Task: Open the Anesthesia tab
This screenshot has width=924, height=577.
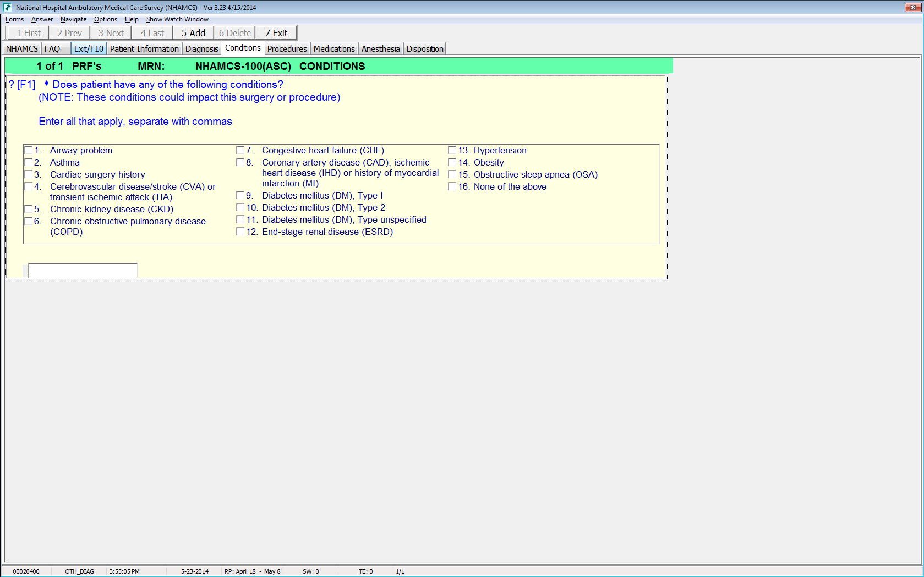Action: pyautogui.click(x=381, y=49)
